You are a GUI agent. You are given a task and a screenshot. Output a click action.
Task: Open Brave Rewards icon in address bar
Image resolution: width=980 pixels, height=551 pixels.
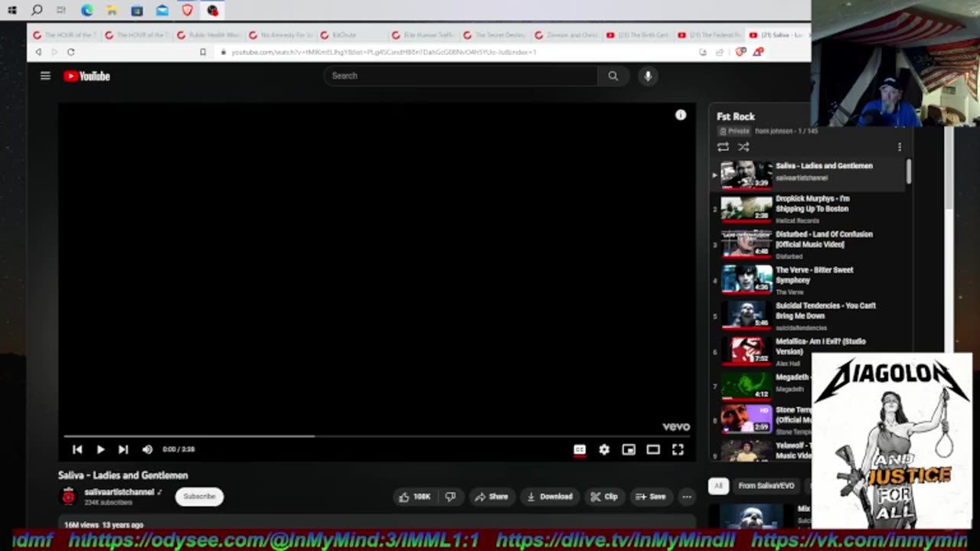(x=757, y=52)
